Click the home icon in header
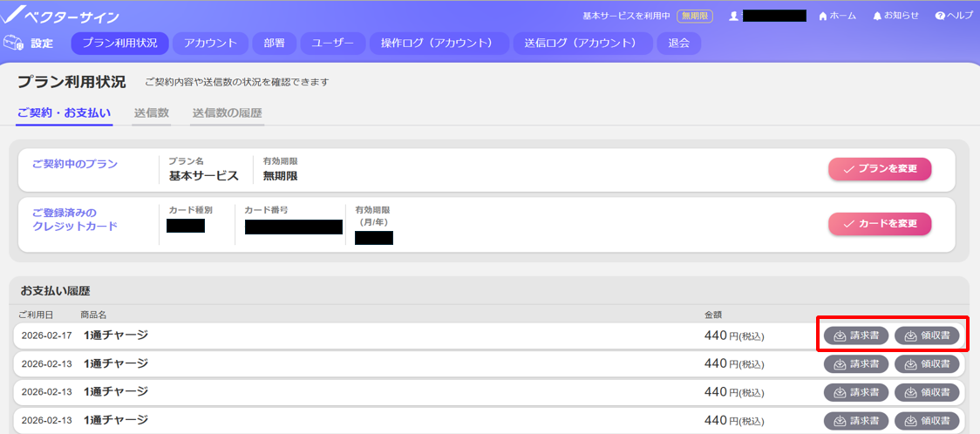 (822, 17)
